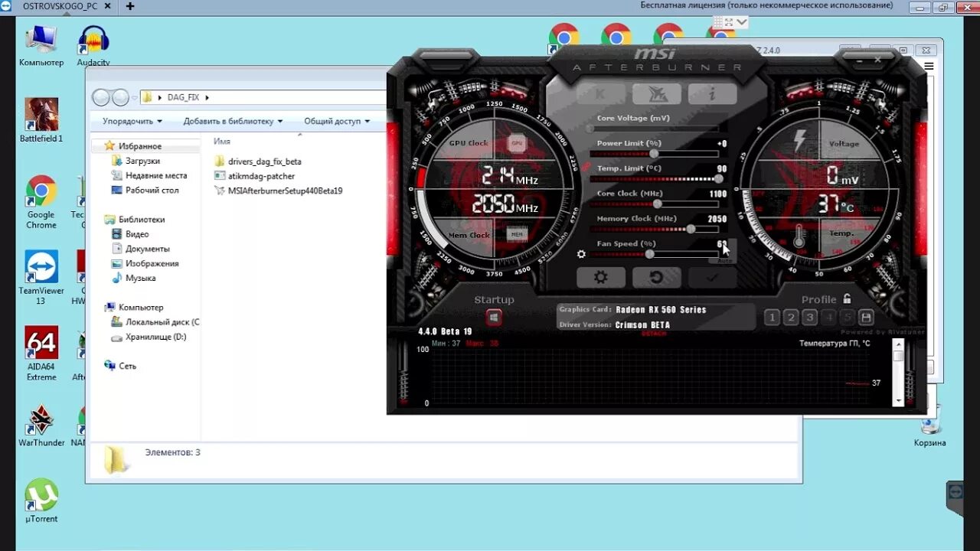Screen dimensions: 980x551
Task: Reset settings with the circular arrow button
Action: [x=656, y=277]
